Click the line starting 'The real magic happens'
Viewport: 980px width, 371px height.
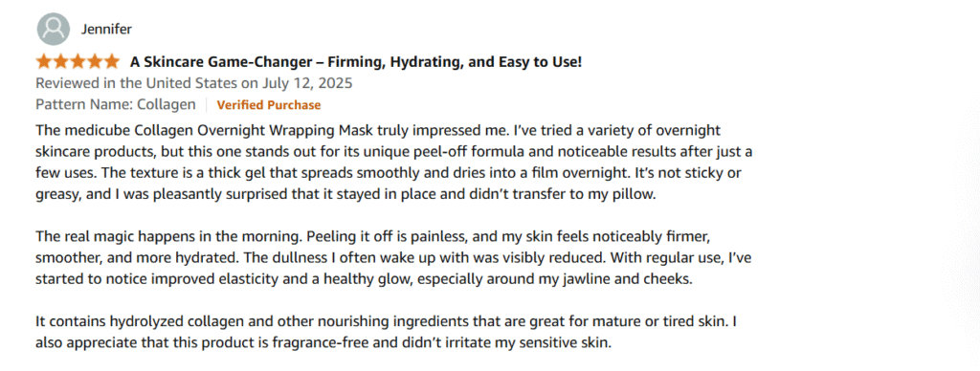pyautogui.click(x=374, y=237)
